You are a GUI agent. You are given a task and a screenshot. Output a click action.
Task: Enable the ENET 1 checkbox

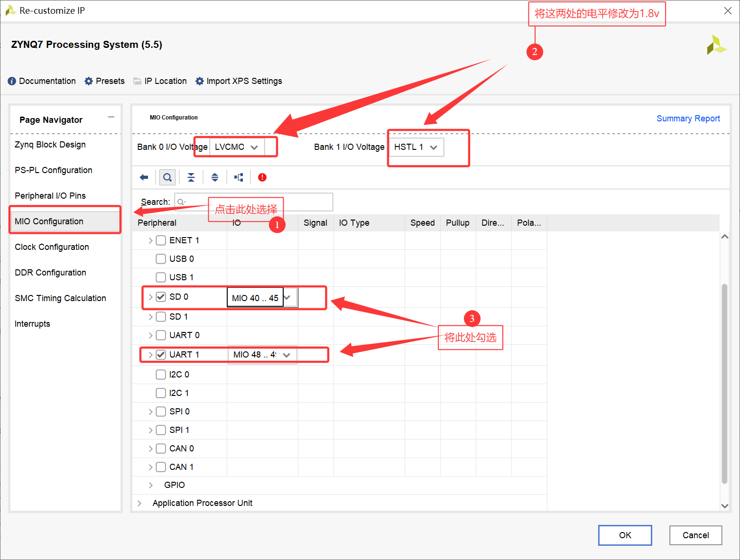pos(161,240)
